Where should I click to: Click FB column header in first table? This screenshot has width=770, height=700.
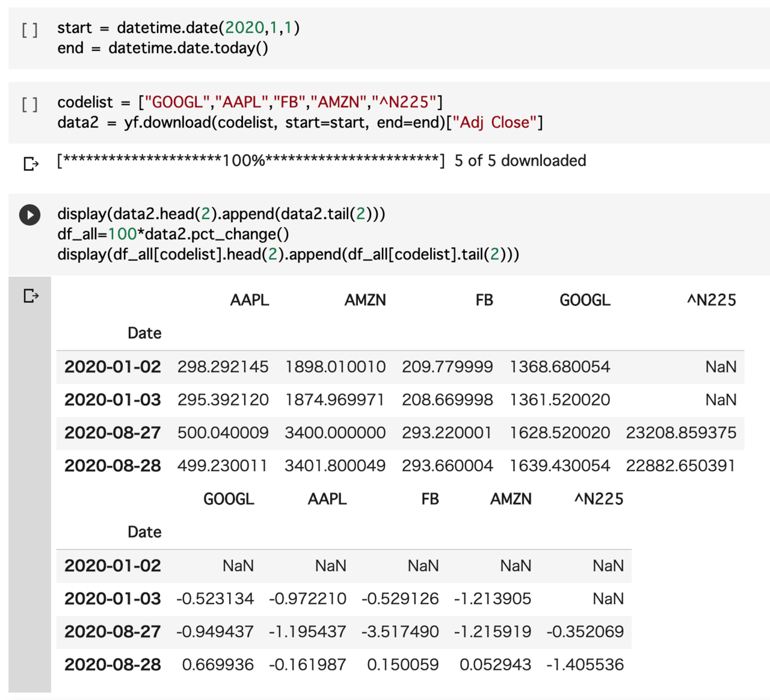(x=484, y=300)
